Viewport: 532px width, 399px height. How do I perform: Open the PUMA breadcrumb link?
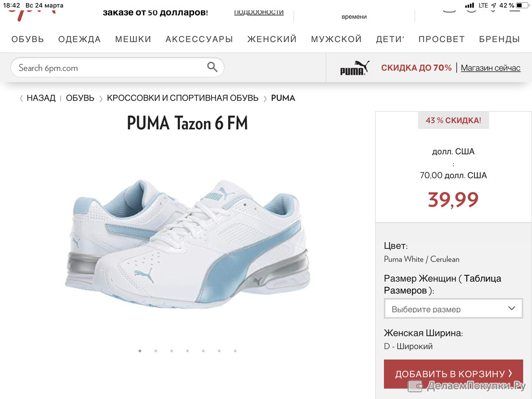[x=283, y=98]
